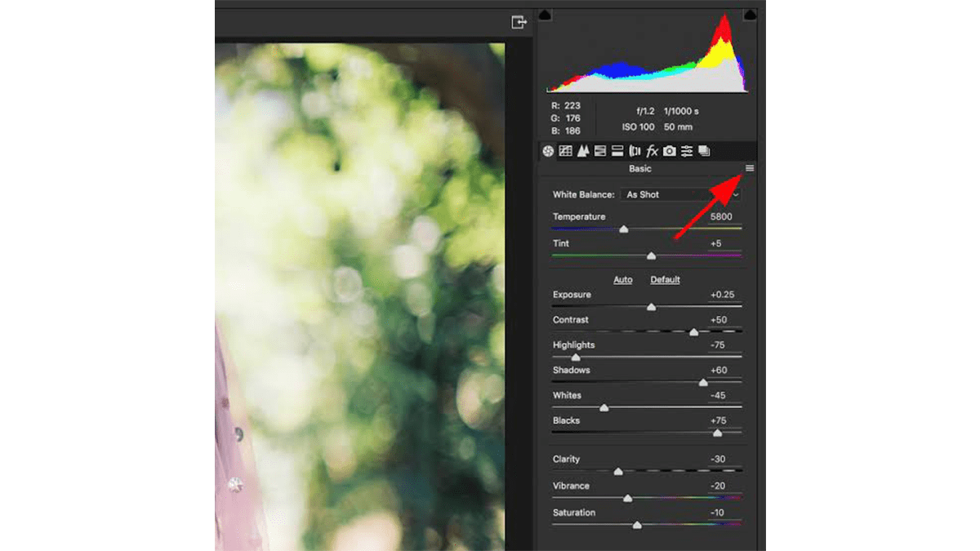This screenshot has width=980, height=551.
Task: Click the Exposure slider handle
Action: point(651,307)
